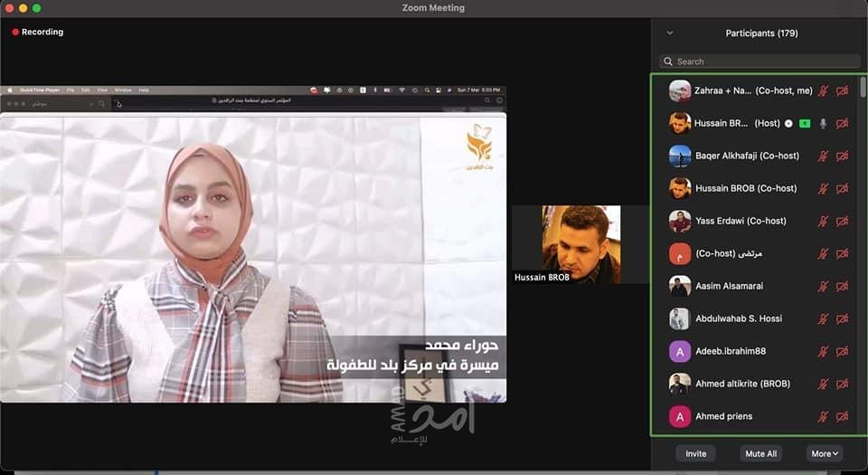Click muted mic icon for Ahmed altikrite (BROB)

(823, 384)
